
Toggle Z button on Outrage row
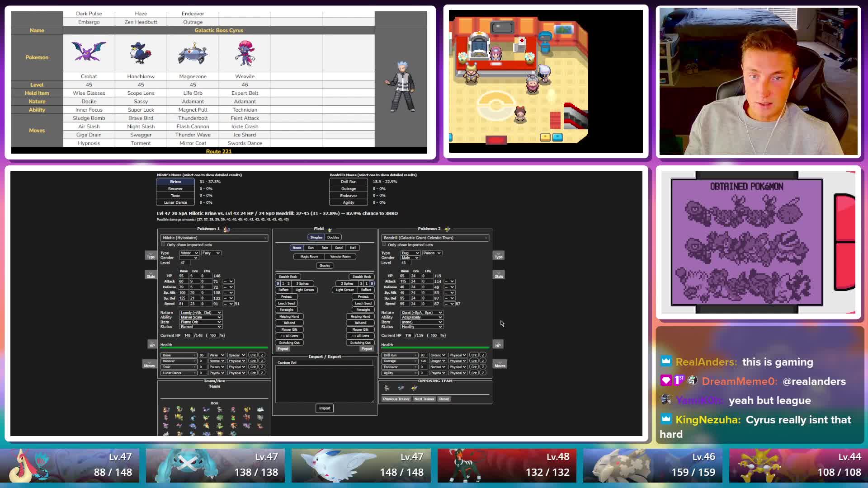coord(483,361)
